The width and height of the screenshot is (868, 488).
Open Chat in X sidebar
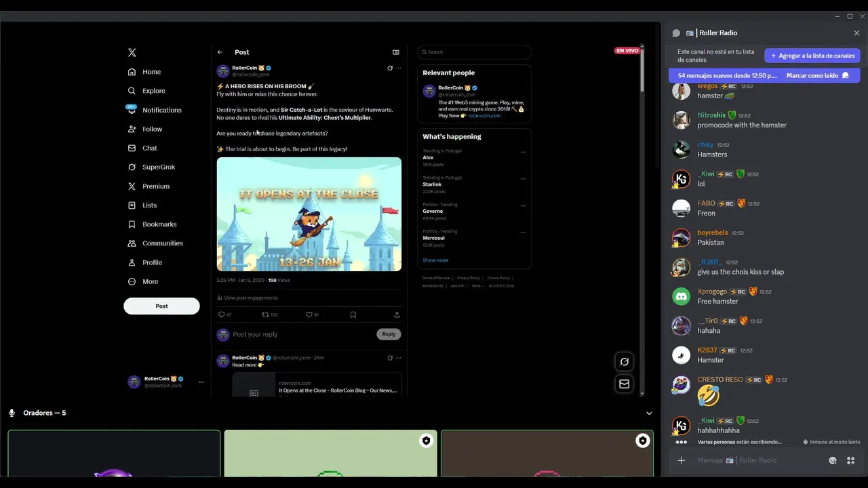click(142, 148)
